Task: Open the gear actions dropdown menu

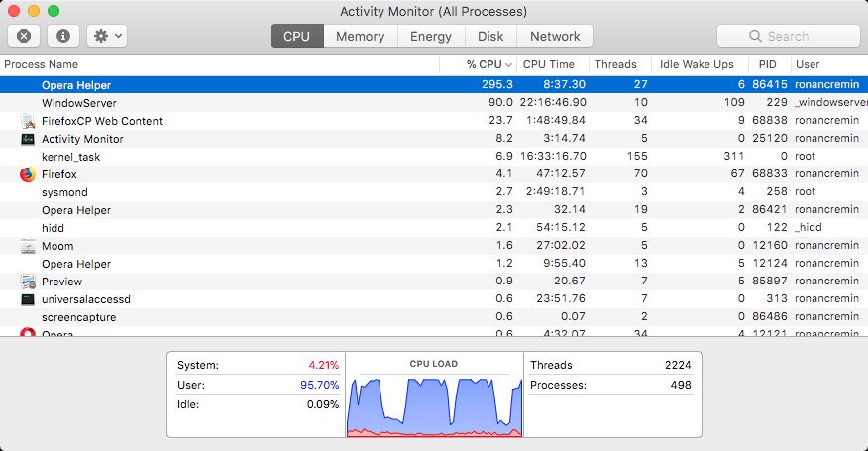Action: [106, 36]
